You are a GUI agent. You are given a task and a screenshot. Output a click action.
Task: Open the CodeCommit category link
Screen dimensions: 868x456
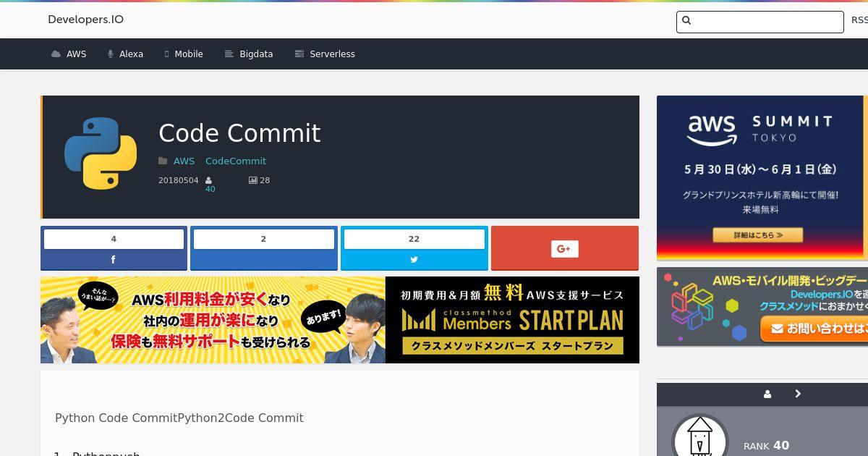point(236,161)
